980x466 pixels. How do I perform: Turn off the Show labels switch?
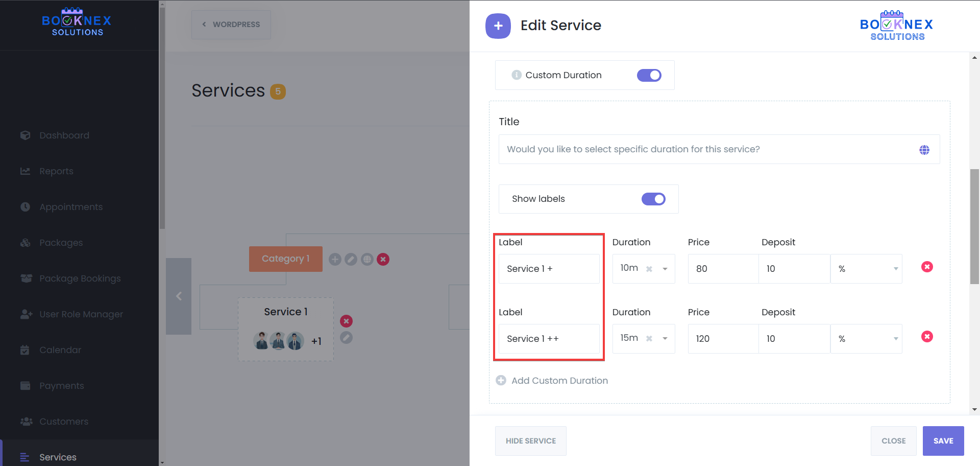pos(653,199)
